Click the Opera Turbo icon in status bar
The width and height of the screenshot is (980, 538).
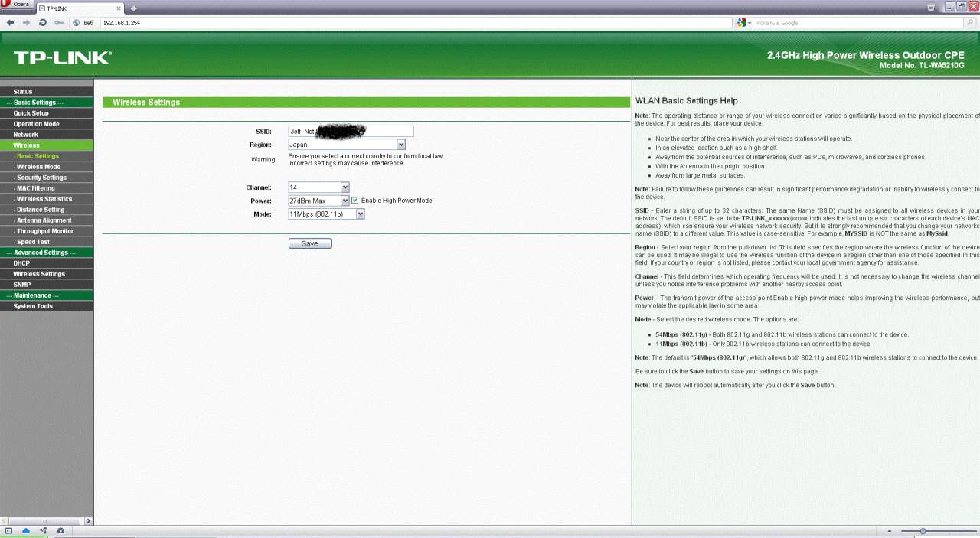[60, 530]
